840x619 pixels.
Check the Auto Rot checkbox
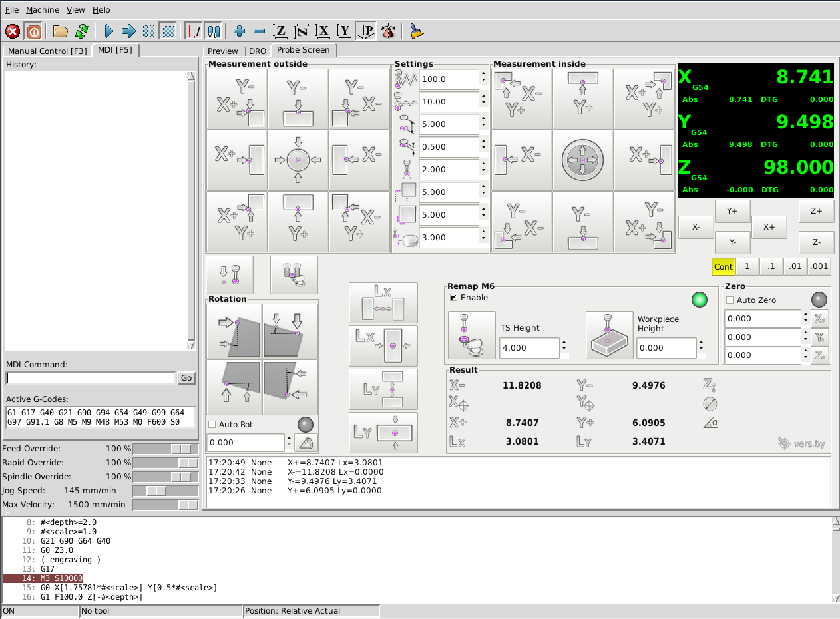point(212,424)
